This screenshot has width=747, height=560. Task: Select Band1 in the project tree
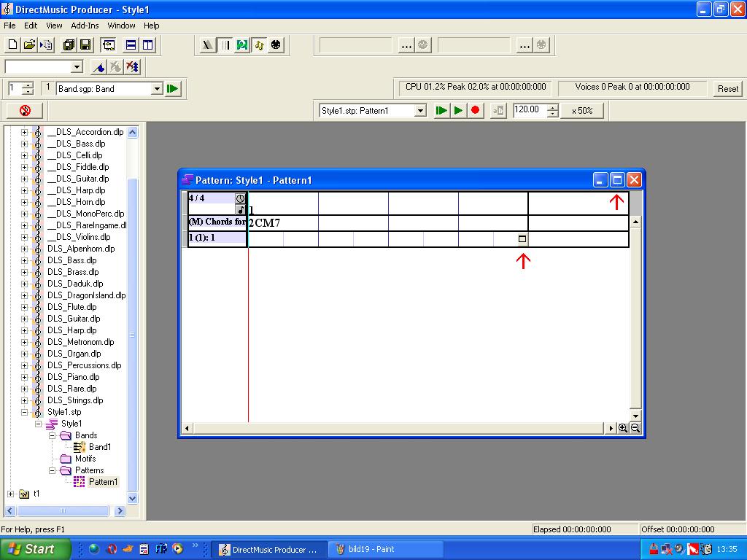(100, 447)
